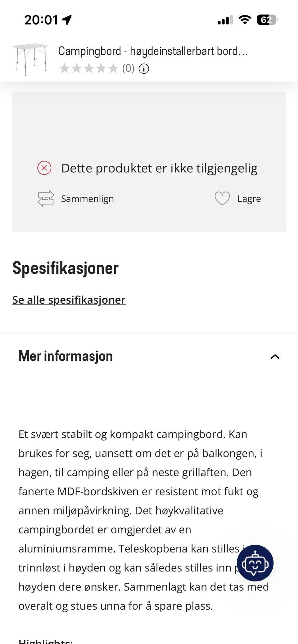This screenshot has height=644, width=298.
Task: Tap the heart icon to save product
Action: click(x=222, y=198)
